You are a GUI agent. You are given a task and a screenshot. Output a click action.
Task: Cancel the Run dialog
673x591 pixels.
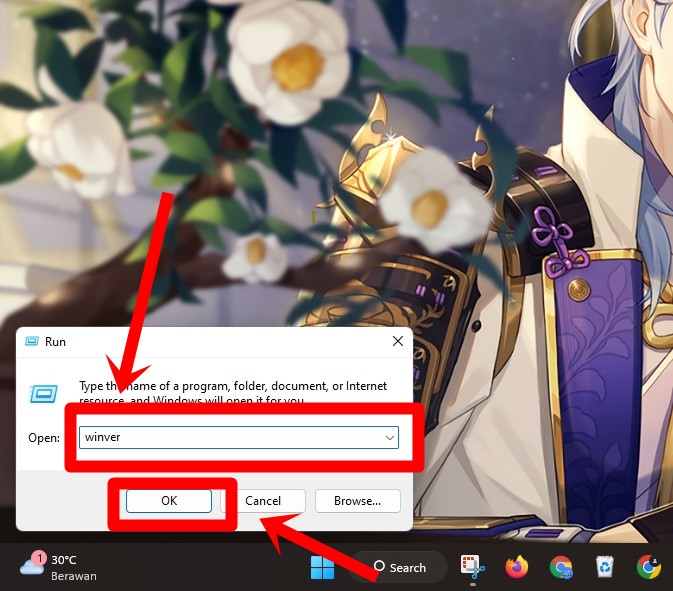tap(263, 501)
